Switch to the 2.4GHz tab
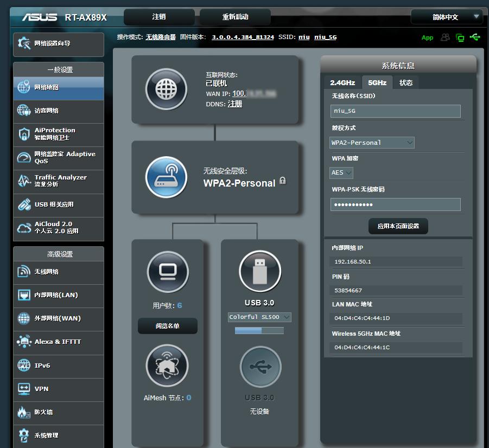Image resolution: width=489 pixels, height=448 pixels. [x=342, y=82]
